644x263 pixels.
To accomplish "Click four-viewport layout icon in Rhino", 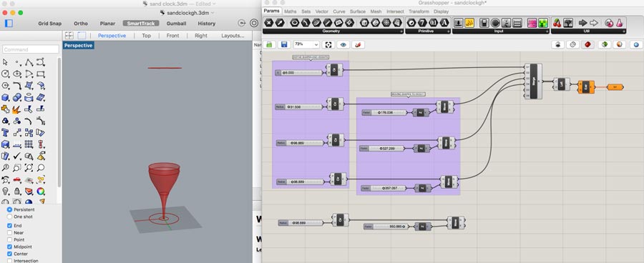I will [x=69, y=36].
